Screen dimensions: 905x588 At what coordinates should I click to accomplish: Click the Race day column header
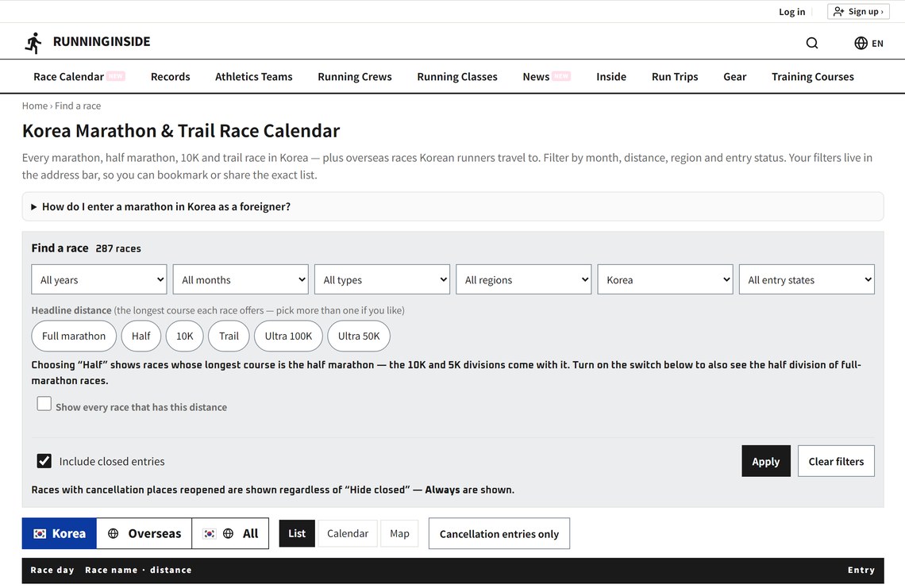coord(52,570)
